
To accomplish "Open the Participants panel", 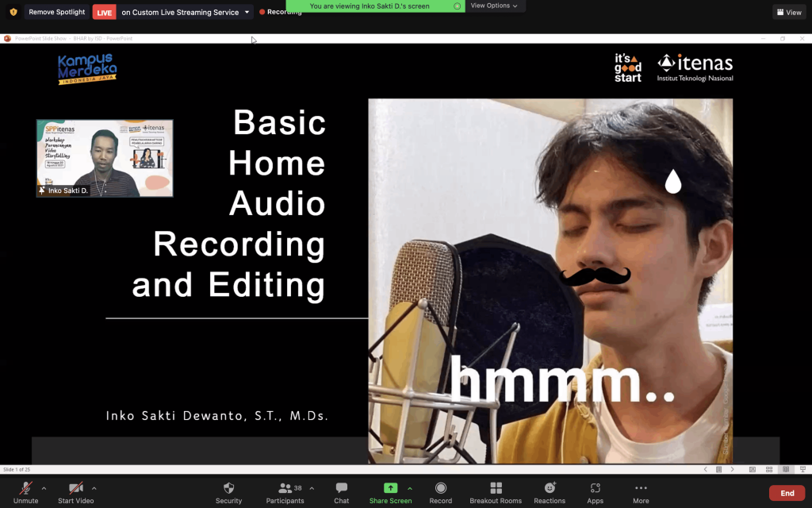I will (285, 491).
